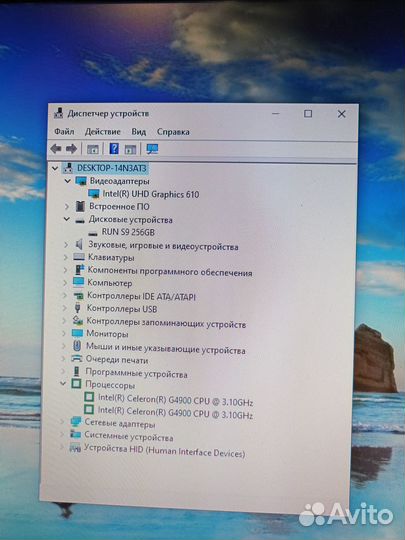
Task: Scan for hardware changes monitor icon
Action: pos(152,149)
